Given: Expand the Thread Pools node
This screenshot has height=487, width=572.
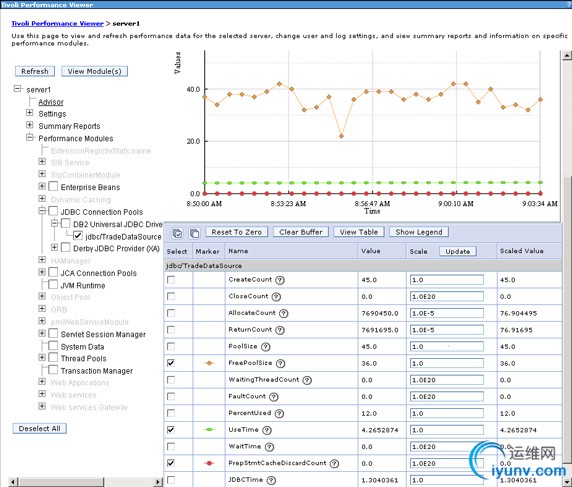Looking at the screenshot, I should click(42, 357).
